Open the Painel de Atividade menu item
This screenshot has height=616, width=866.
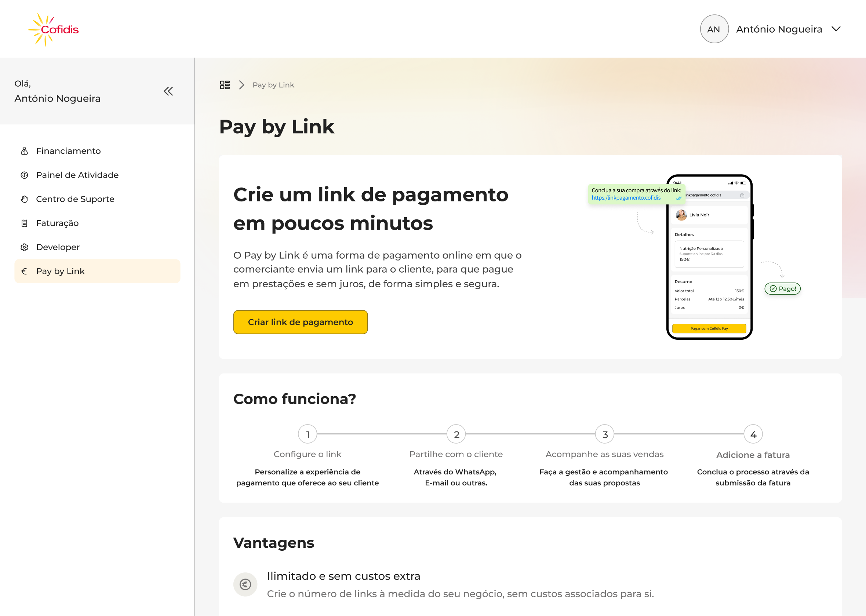(x=77, y=175)
